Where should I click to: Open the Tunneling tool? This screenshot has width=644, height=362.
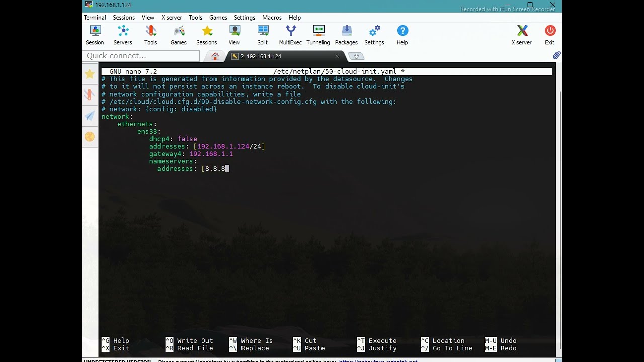pyautogui.click(x=318, y=35)
